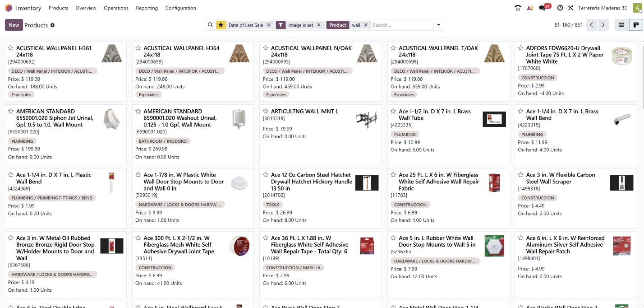Switch to list view
Viewport: 644px width, 308px height.
(621, 25)
